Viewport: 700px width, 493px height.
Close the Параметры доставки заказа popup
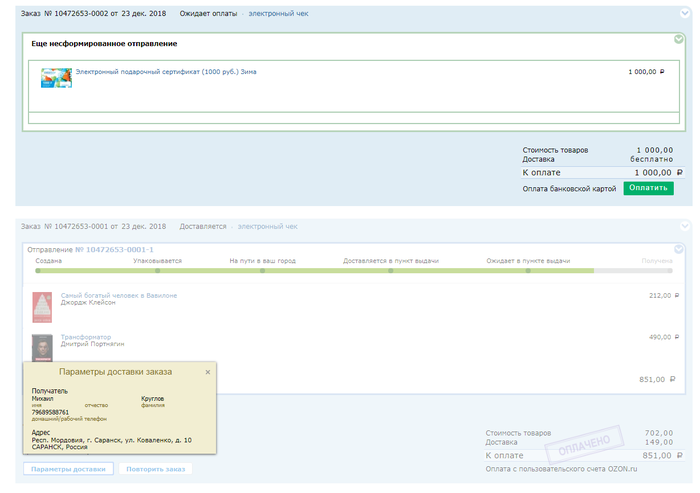(x=208, y=372)
